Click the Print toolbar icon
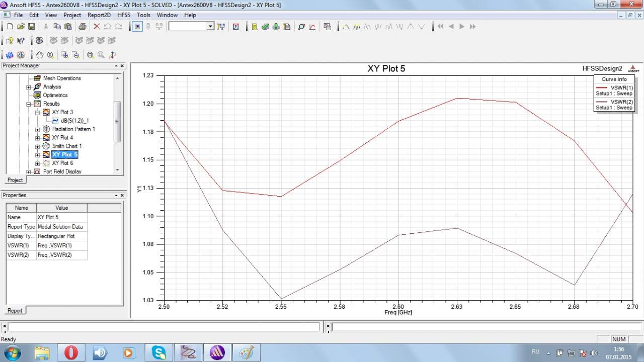Image resolution: width=644 pixels, height=362 pixels. 82,27
